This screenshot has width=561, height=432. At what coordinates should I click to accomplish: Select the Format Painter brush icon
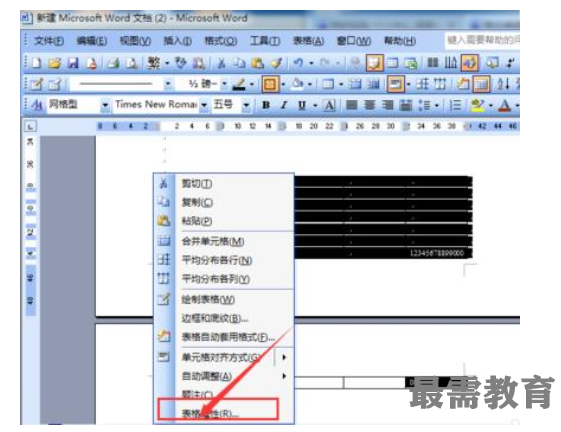276,63
